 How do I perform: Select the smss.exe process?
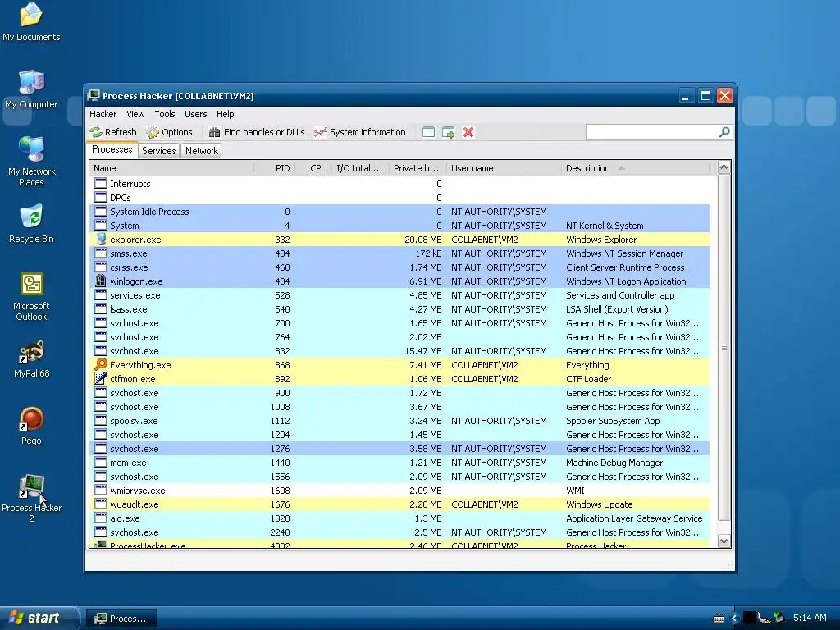click(399, 253)
